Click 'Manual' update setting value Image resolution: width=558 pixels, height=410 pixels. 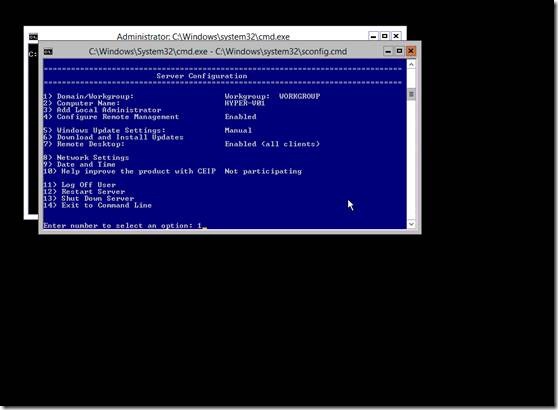pos(238,131)
